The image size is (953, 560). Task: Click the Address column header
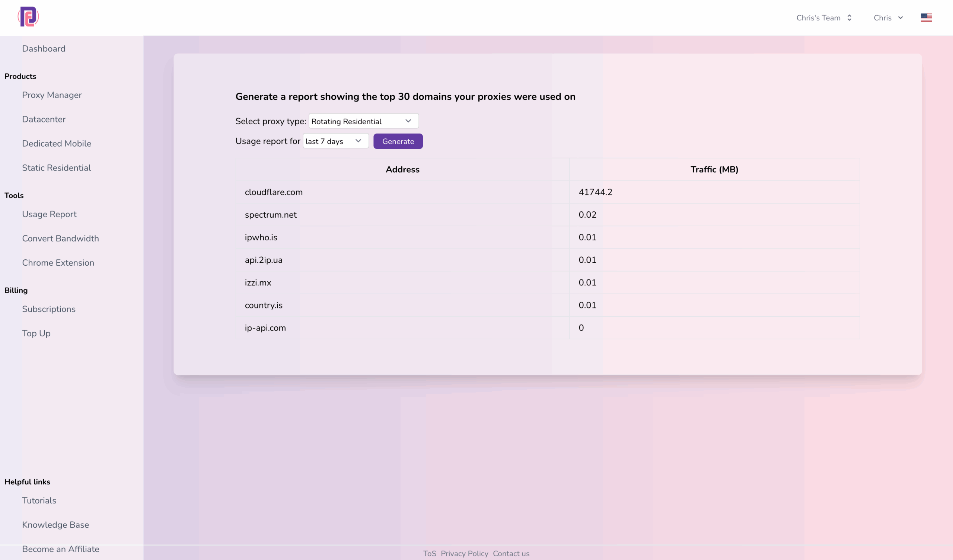(x=402, y=169)
